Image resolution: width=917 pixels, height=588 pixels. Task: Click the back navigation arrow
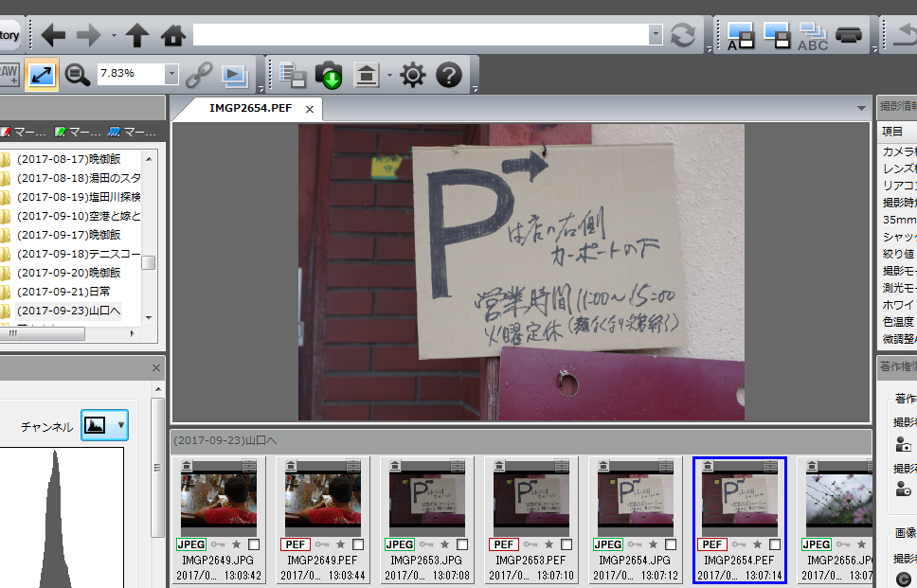click(53, 36)
